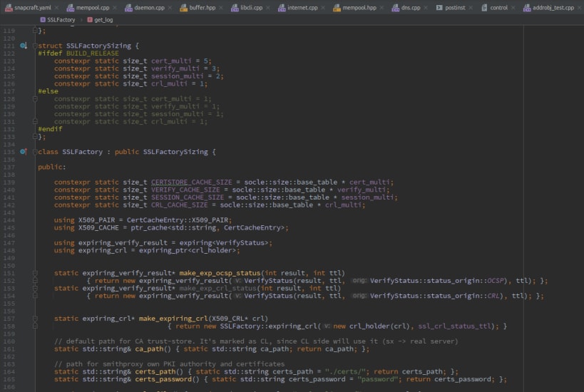
Task: Open the dns.cpp tab
Action: 411,7
